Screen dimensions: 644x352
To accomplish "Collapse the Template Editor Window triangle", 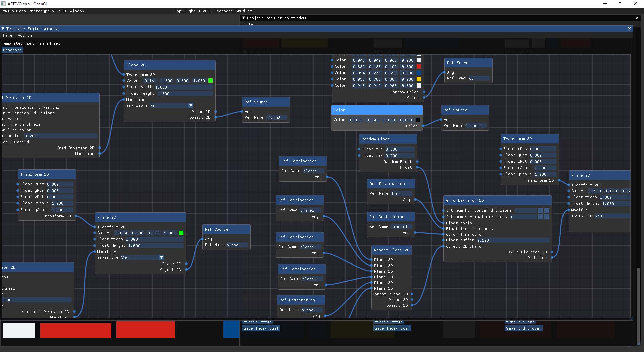I will pyautogui.click(x=3, y=29).
